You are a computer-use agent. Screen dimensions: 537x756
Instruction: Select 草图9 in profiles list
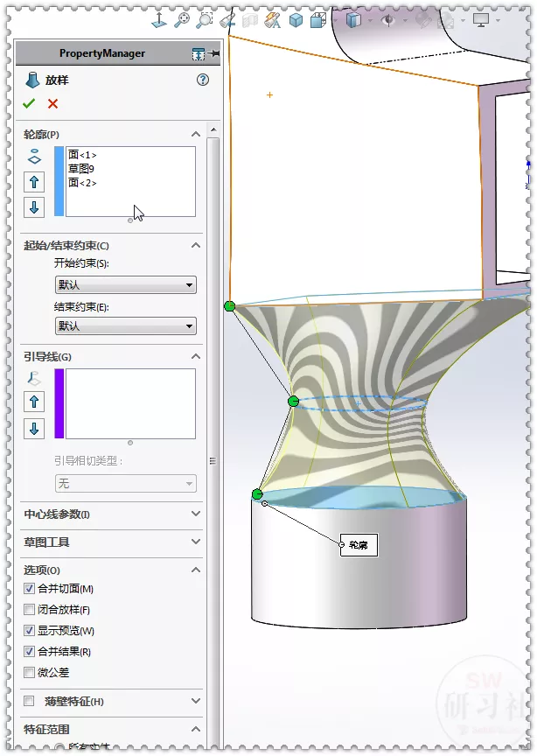pyautogui.click(x=81, y=169)
